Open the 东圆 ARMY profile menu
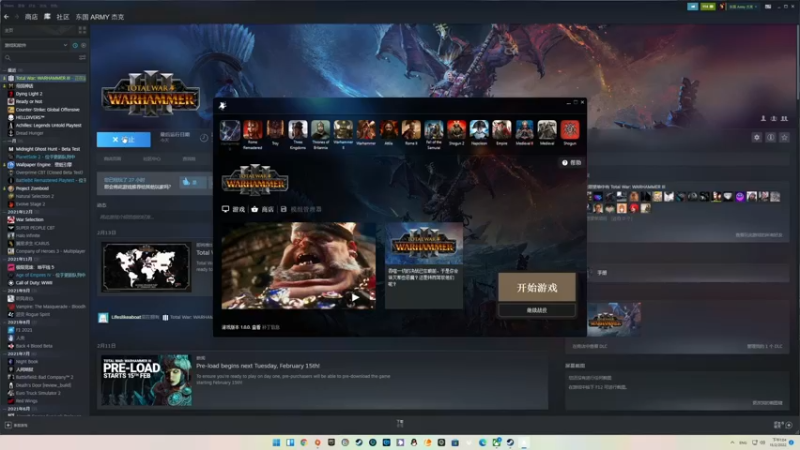Screen dimensions: 800x450 (100, 17)
